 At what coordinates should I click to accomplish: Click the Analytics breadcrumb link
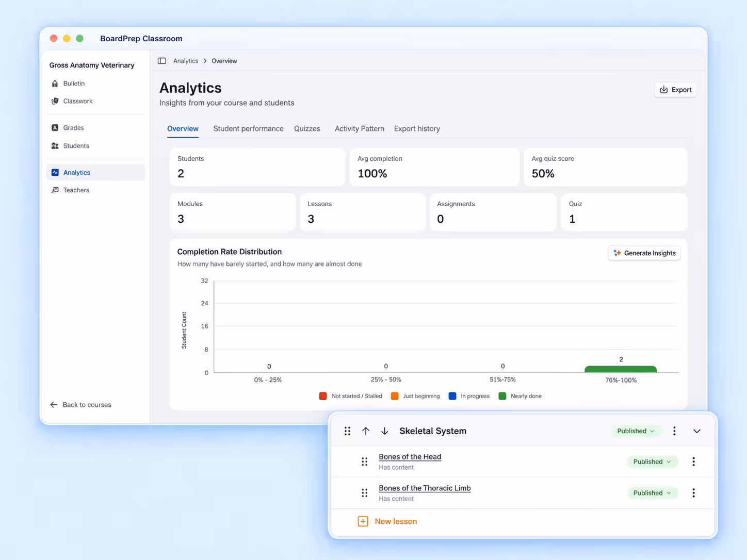pos(186,61)
